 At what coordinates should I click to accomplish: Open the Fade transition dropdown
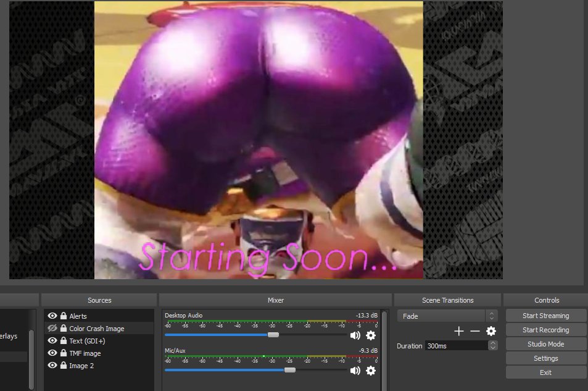447,316
